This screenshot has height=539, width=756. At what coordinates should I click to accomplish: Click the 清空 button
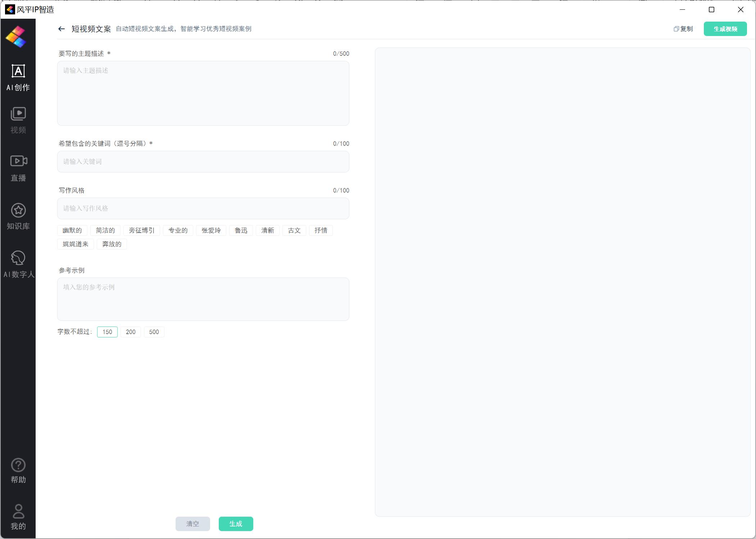tap(194, 523)
